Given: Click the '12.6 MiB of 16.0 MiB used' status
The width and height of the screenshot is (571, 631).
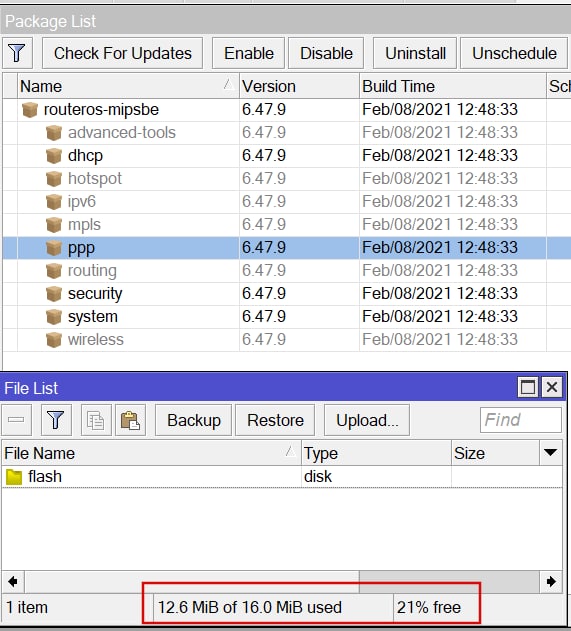Looking at the screenshot, I should pos(249,607).
